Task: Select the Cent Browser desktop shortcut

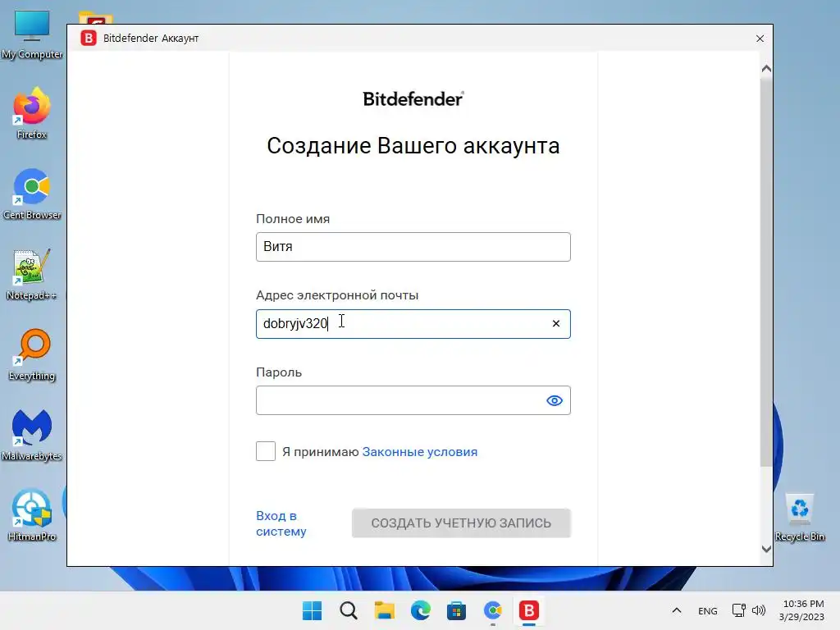Action: (32, 194)
